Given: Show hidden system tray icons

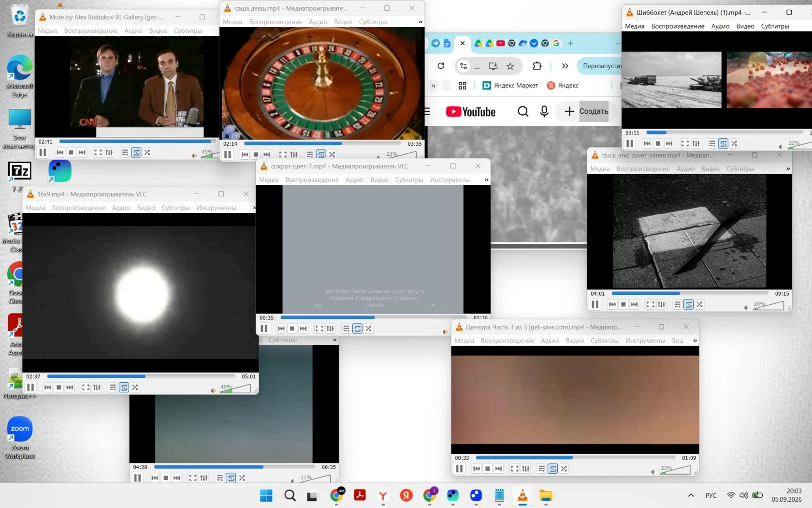Looking at the screenshot, I should point(691,495).
